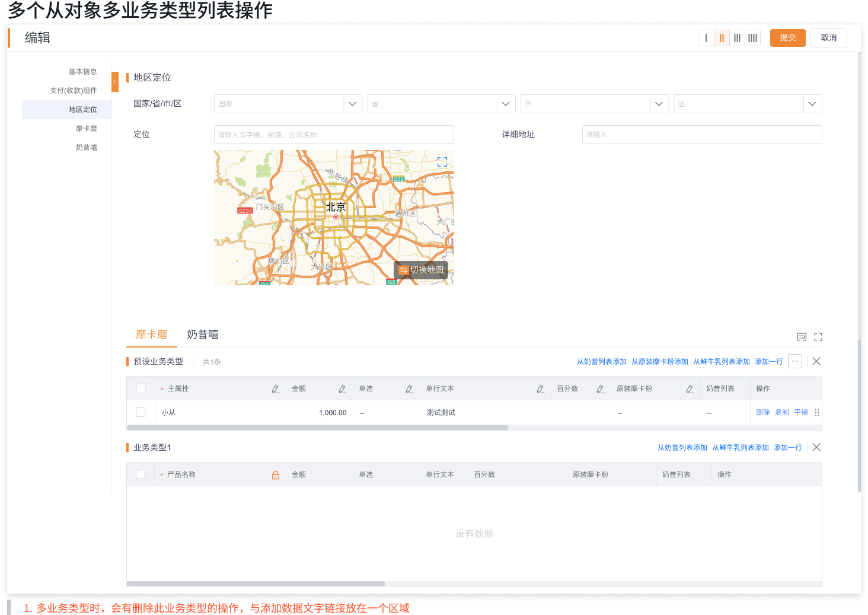
Task: Switch to the 奶昔嘻 tab
Action: click(x=202, y=334)
